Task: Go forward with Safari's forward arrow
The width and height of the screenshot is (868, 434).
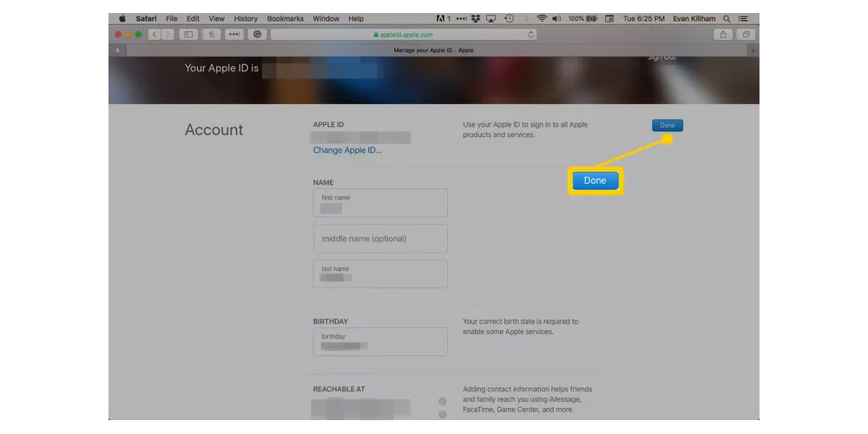Action: click(x=168, y=35)
